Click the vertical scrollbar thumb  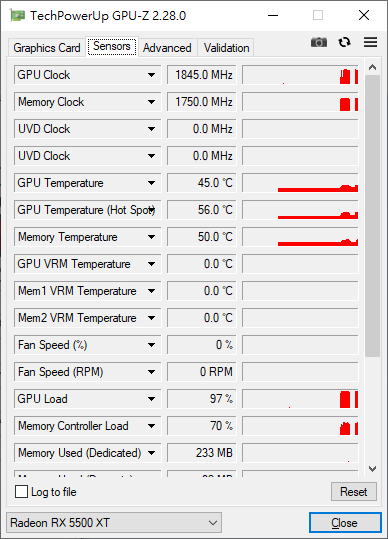pyautogui.click(x=373, y=216)
